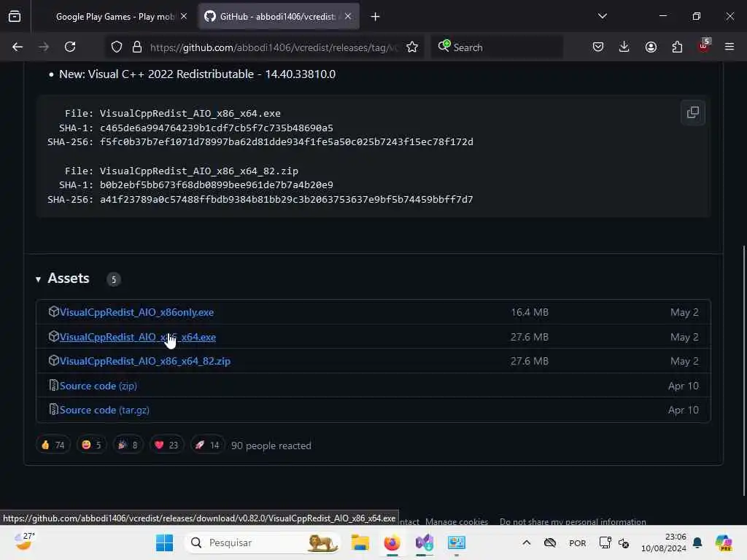747x560 pixels.
Task: Collapse the Assets section triangle
Action: tap(38, 279)
